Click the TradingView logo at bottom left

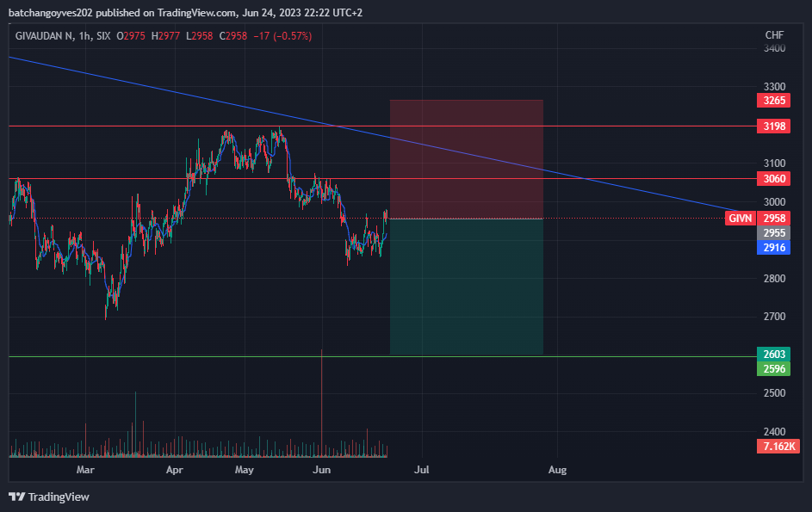[x=49, y=497]
